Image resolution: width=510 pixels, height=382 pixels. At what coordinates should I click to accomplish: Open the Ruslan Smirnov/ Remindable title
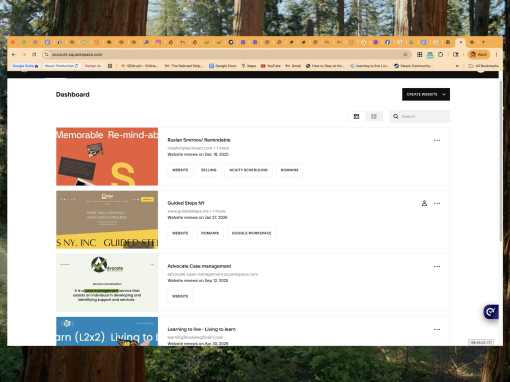(199, 140)
